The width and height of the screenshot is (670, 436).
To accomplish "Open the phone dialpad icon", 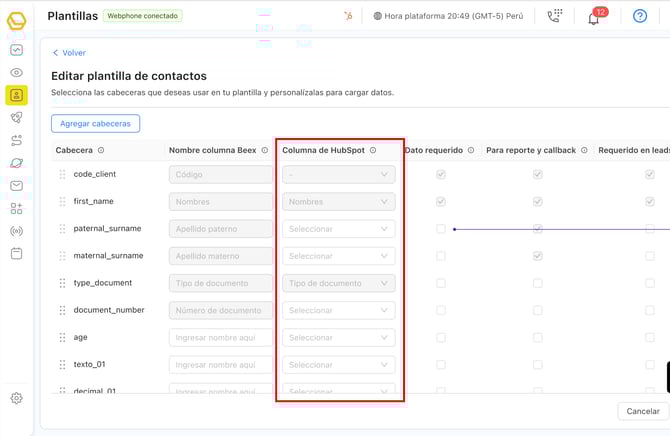I will point(554,16).
